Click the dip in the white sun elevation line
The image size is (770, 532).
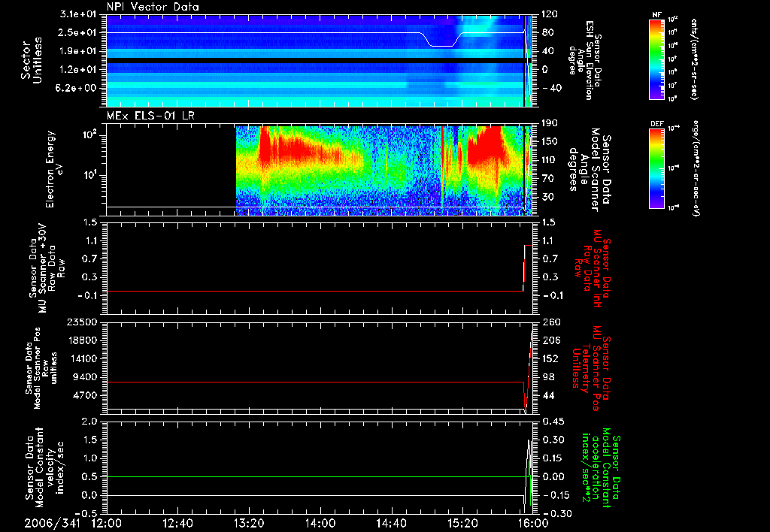441,45
